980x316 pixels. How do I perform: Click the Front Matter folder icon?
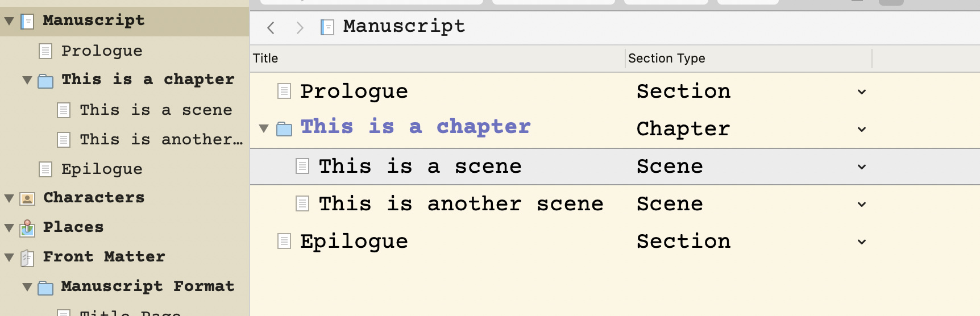click(27, 257)
